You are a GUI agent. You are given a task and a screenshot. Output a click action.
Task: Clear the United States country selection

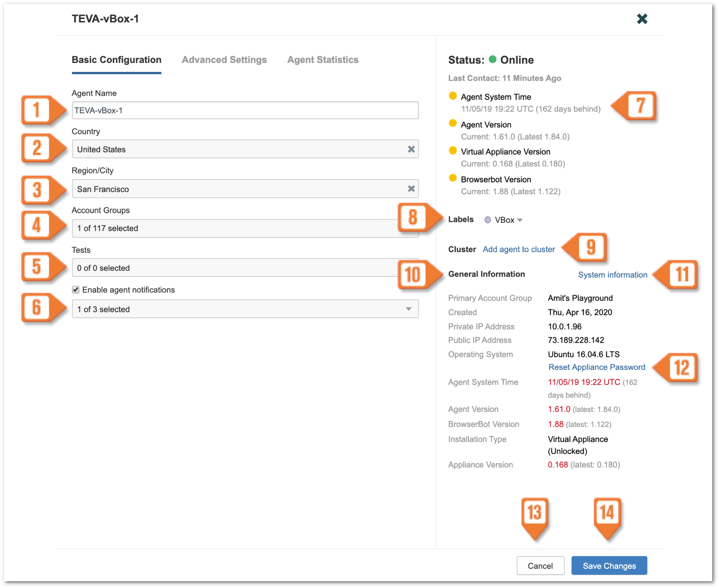coord(411,149)
